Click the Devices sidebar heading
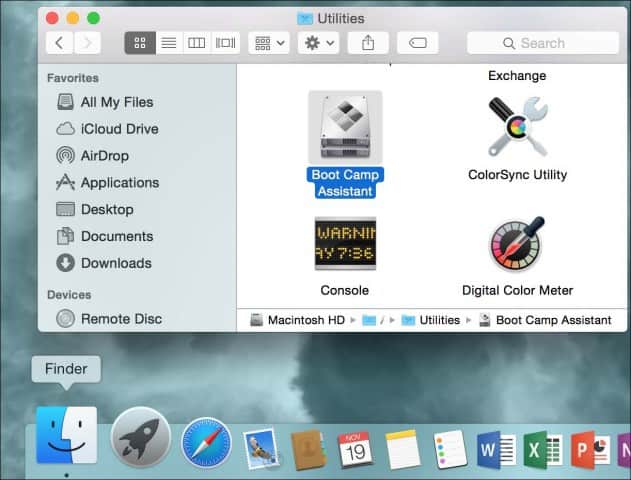The width and height of the screenshot is (631, 480). coord(69,295)
